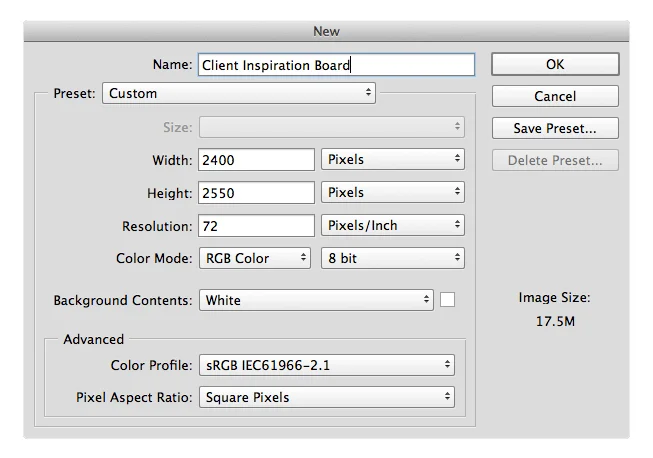Open Color Profile dropdown showing sRGB IEC61966-2.1
653x458 pixels.
327,365
